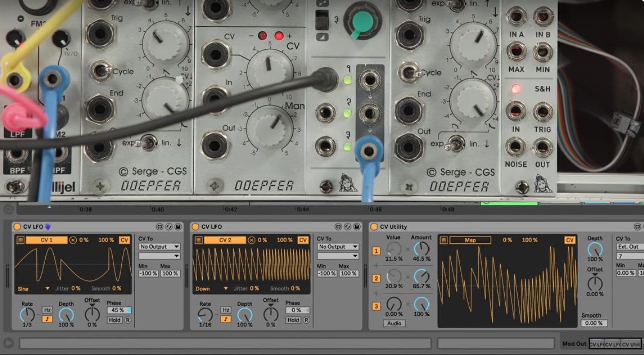Click Phase 0 % slider in second LFO
Viewport: 644px width, 355px height.
coord(298,310)
